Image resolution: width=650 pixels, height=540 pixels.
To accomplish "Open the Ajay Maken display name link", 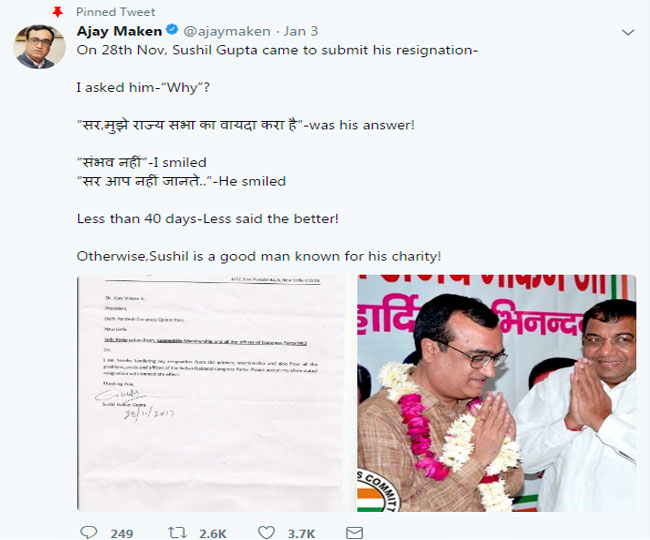I will coord(119,31).
